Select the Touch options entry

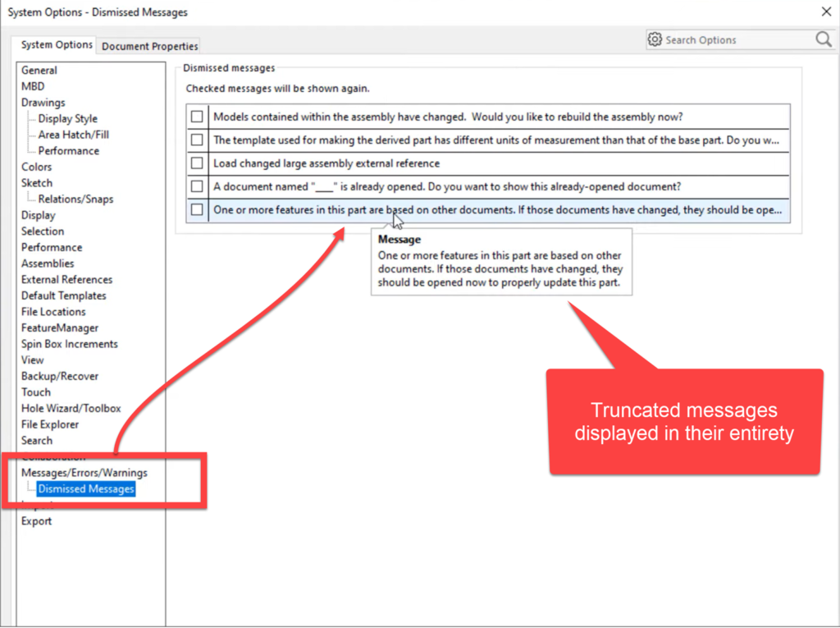coord(36,392)
